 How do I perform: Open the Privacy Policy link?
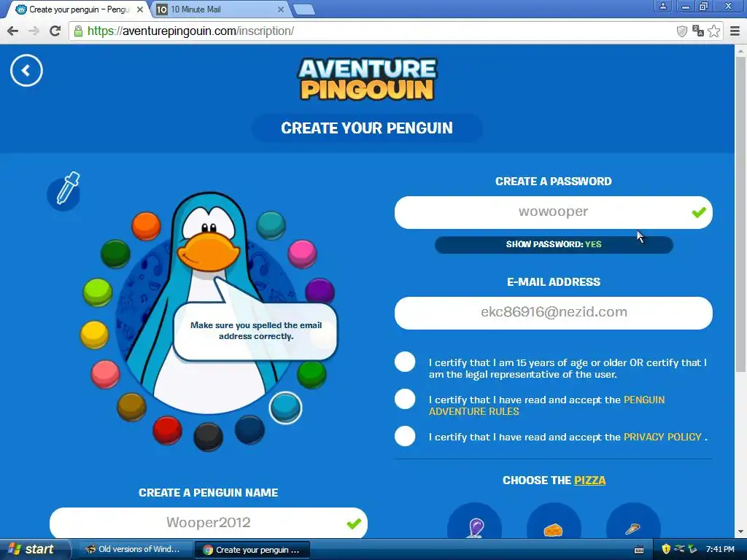pyautogui.click(x=662, y=437)
